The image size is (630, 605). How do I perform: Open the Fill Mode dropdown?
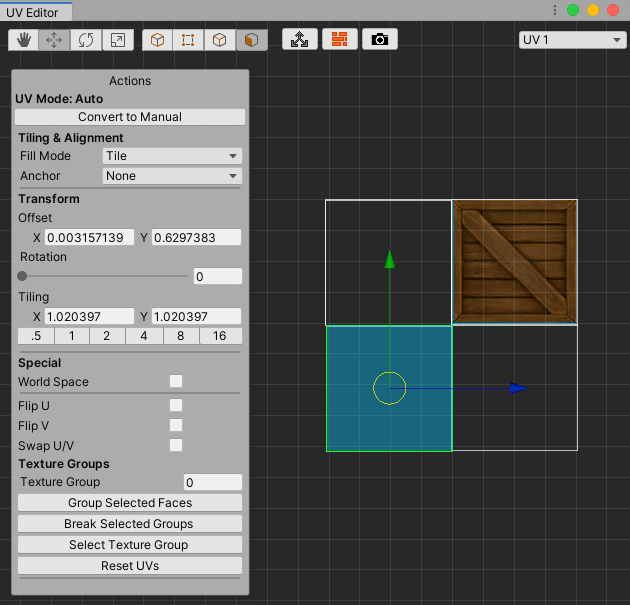(172, 156)
